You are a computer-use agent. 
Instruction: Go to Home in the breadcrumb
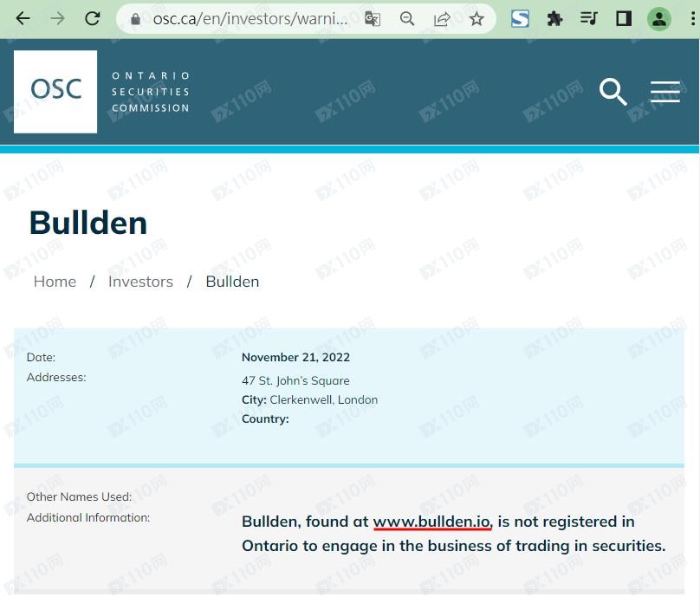pyautogui.click(x=55, y=282)
